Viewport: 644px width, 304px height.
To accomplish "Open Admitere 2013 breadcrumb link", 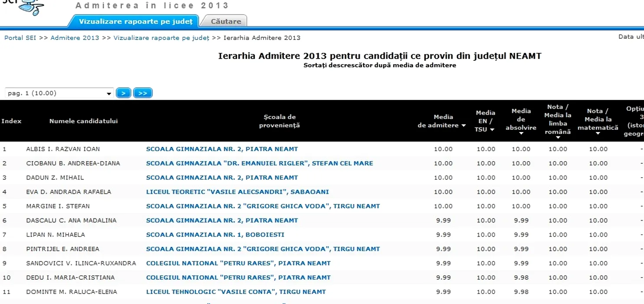I will point(75,38).
